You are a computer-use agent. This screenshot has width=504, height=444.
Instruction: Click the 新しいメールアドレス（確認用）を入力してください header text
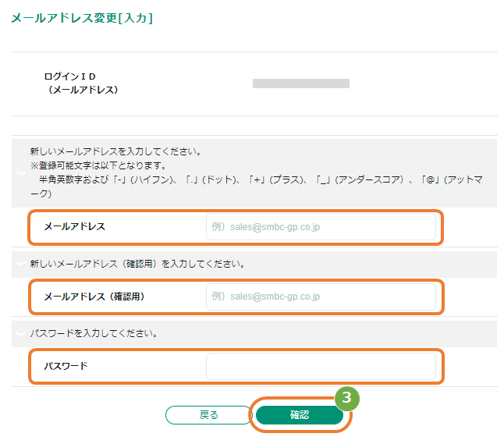(137, 264)
